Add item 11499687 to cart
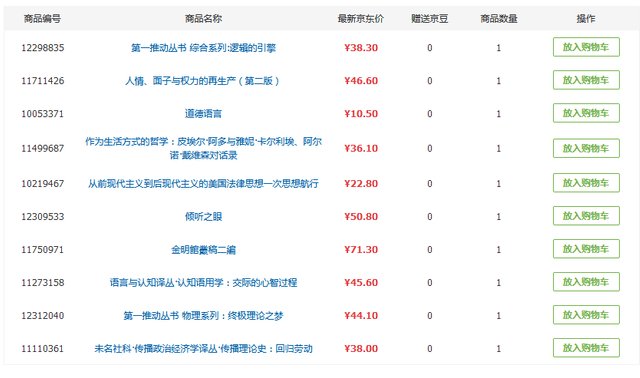640x378 pixels. tap(586, 148)
